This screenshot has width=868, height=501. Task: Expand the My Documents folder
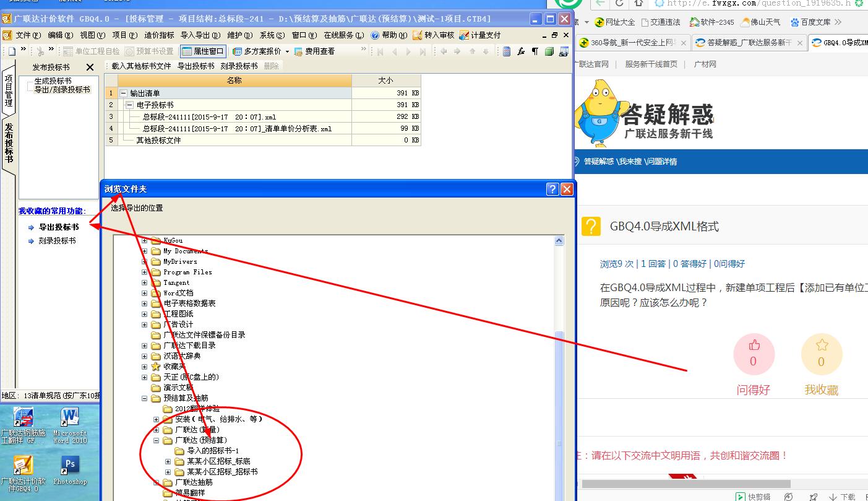(x=145, y=251)
